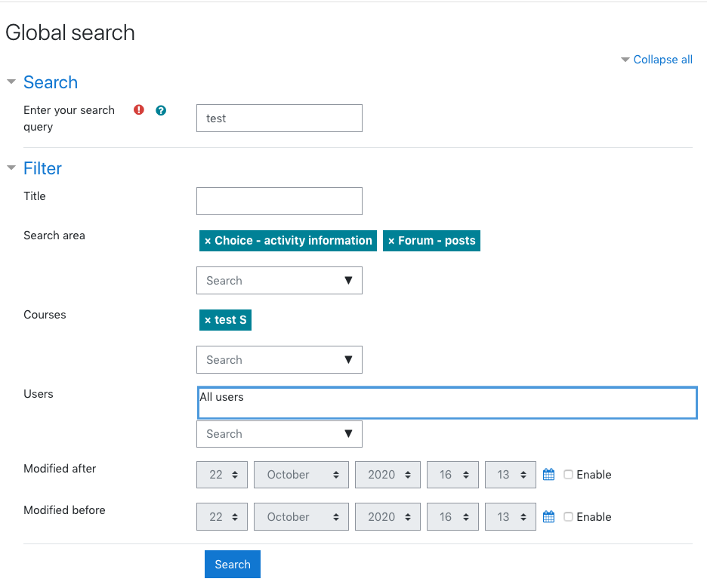This screenshot has width=707, height=588.
Task: Open the search query help icon
Action: point(161,110)
